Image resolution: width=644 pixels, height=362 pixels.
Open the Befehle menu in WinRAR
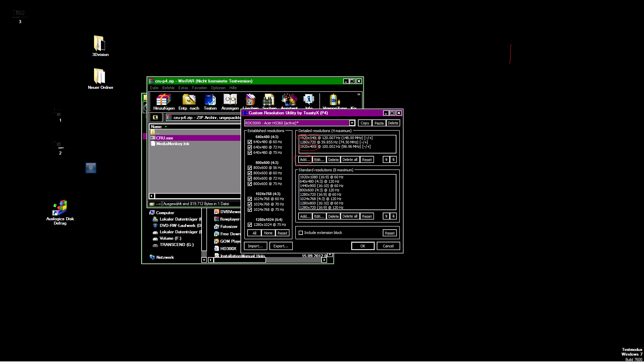(168, 88)
